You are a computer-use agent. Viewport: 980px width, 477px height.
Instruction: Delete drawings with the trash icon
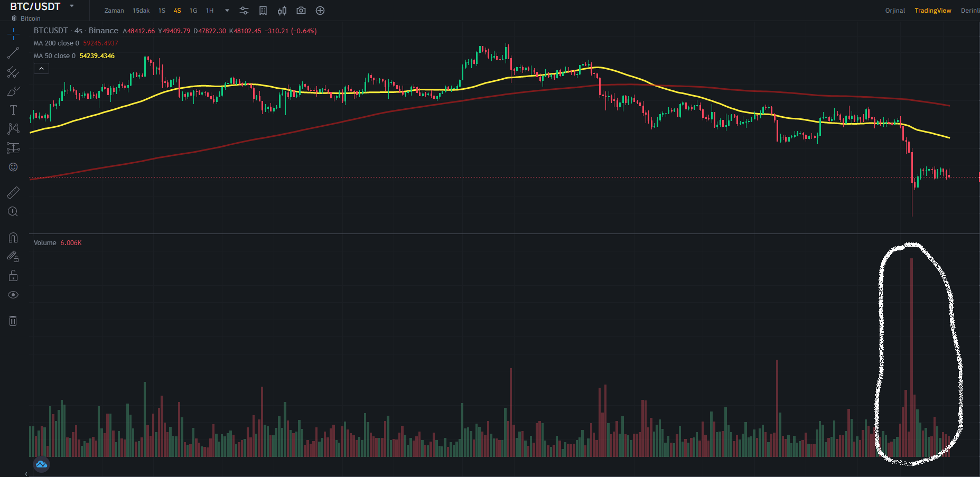coord(13,321)
